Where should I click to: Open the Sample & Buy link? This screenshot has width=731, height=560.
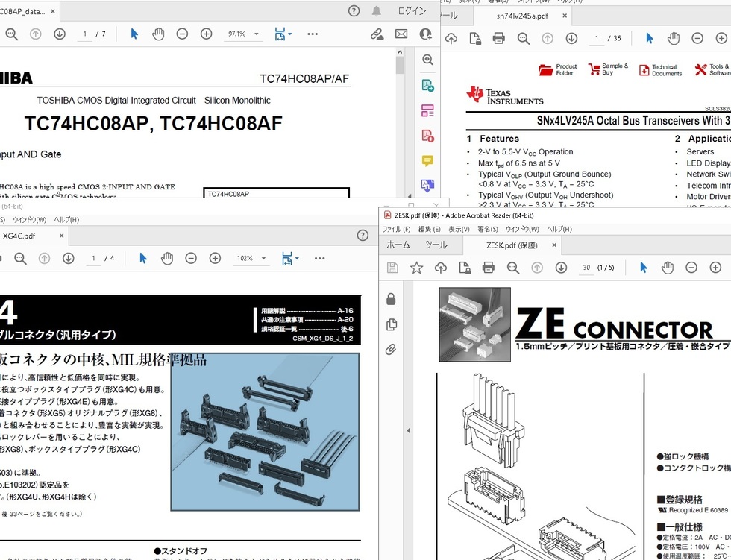click(608, 69)
